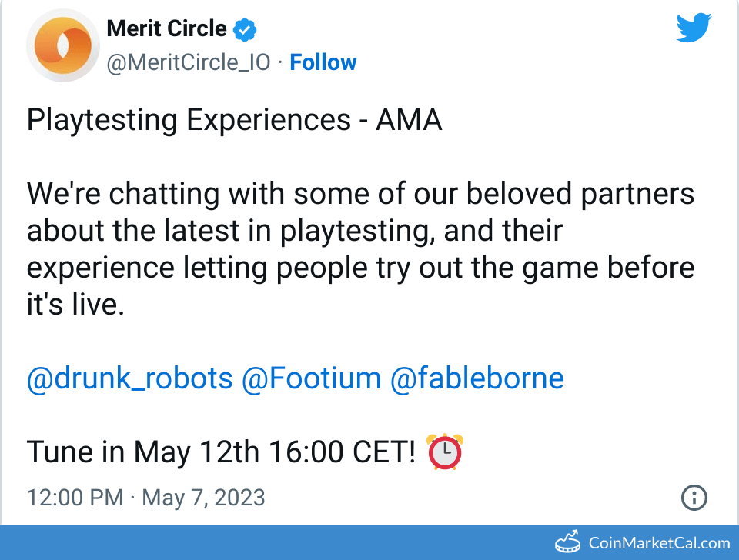Screen dimensions: 739x560
Task: Click the blue verified badge
Action: pos(245,30)
